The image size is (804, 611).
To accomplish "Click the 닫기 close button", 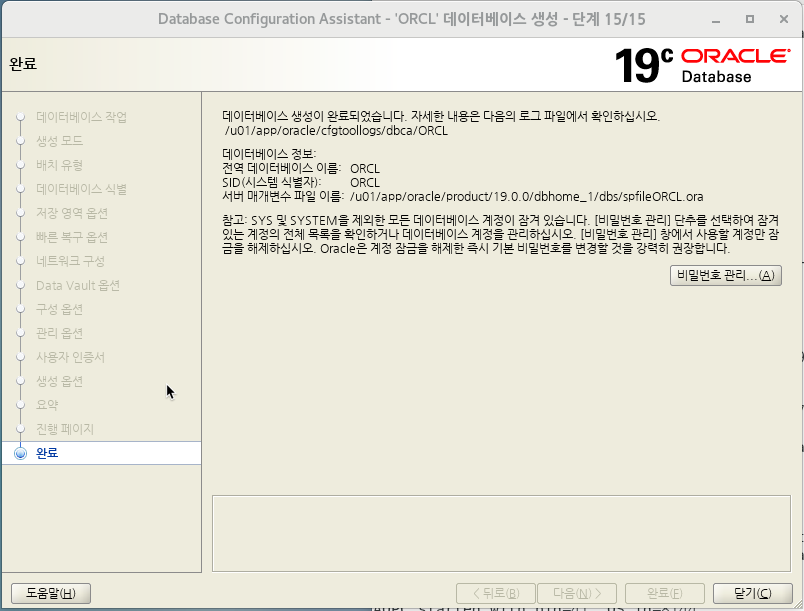I will tap(752, 593).
